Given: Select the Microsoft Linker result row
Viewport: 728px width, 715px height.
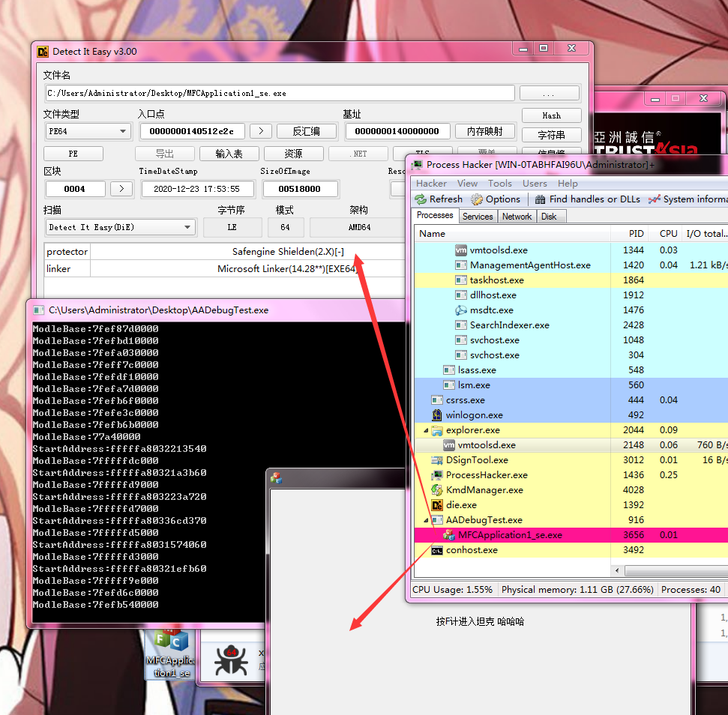Looking at the screenshot, I should click(x=225, y=269).
